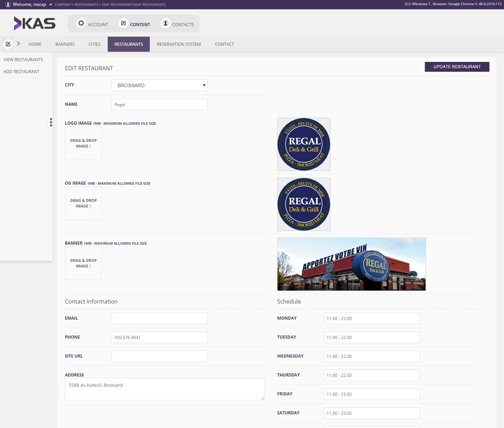Click the Contact Information heading
Image resolution: width=504 pixels, height=428 pixels.
[x=91, y=301]
